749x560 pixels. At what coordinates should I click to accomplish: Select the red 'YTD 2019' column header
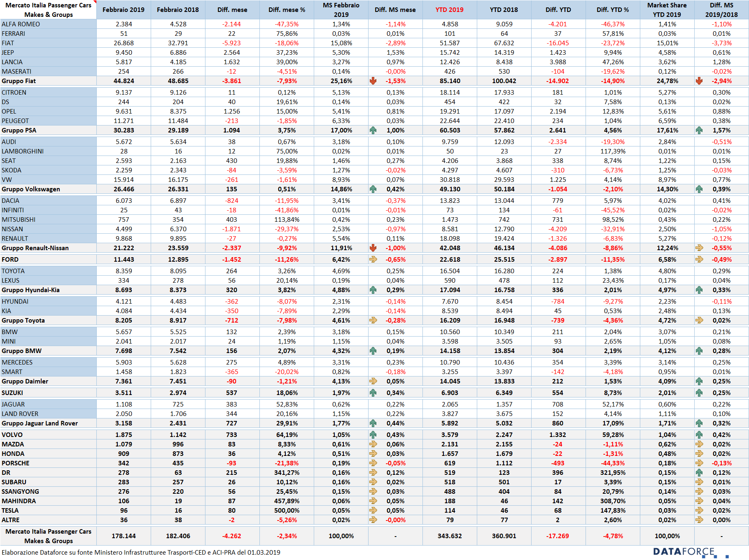point(450,10)
